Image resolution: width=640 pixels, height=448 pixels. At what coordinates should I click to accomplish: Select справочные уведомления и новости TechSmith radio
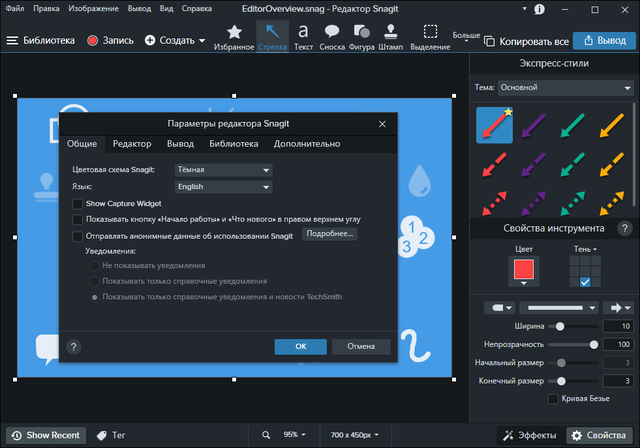tap(94, 297)
